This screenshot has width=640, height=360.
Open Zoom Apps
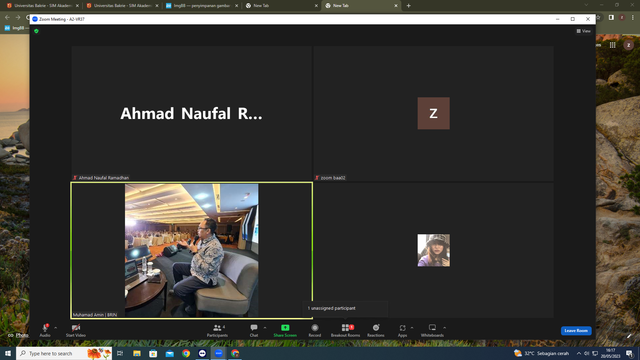(x=402, y=330)
